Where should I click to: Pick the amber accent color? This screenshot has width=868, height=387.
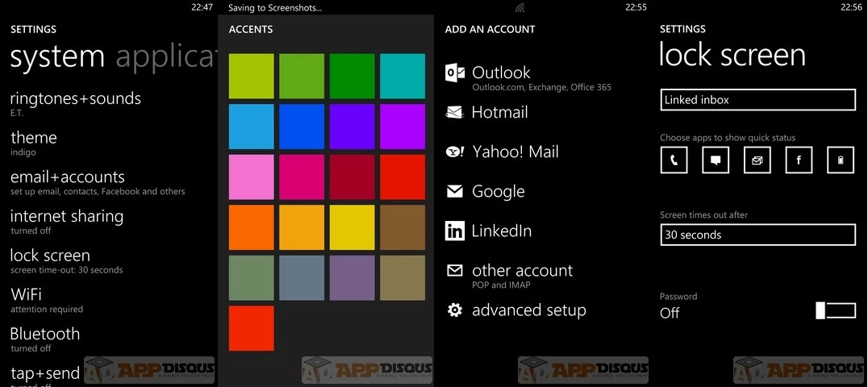[x=302, y=227]
